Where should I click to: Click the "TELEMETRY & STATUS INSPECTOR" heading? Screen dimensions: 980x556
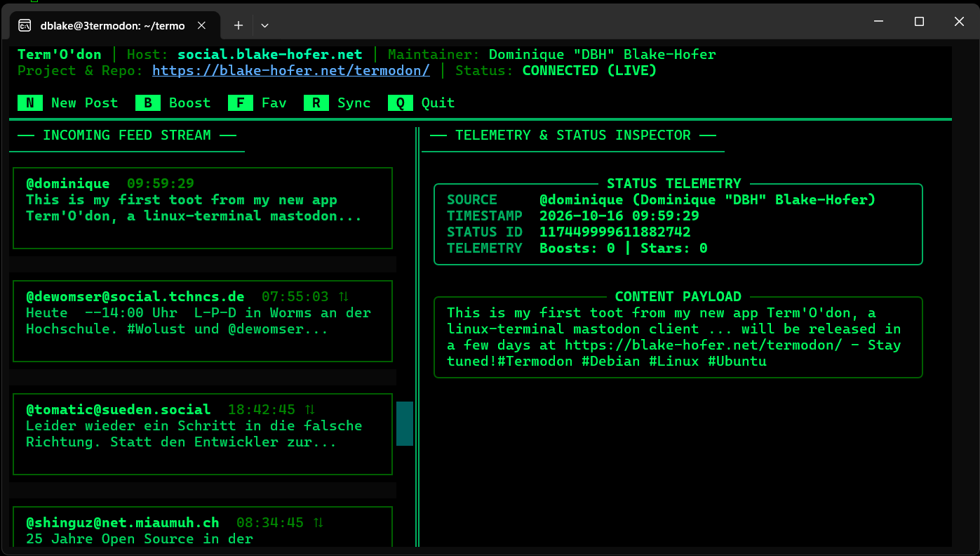coord(573,135)
